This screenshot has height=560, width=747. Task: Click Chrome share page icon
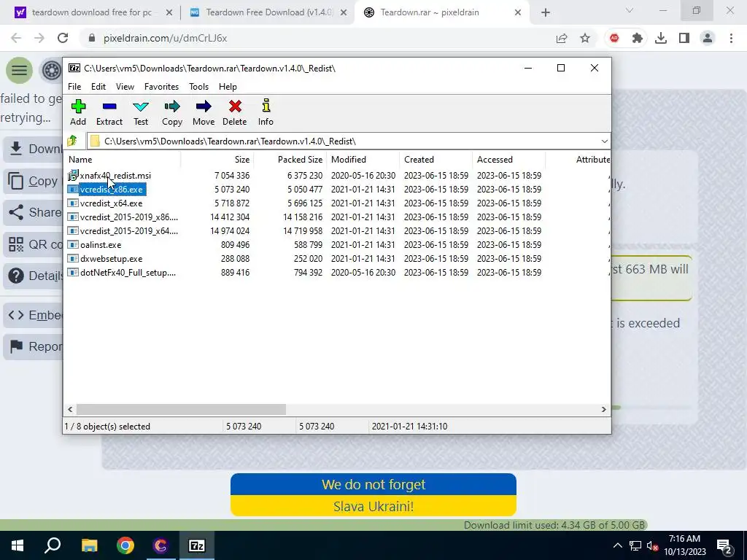coord(562,38)
